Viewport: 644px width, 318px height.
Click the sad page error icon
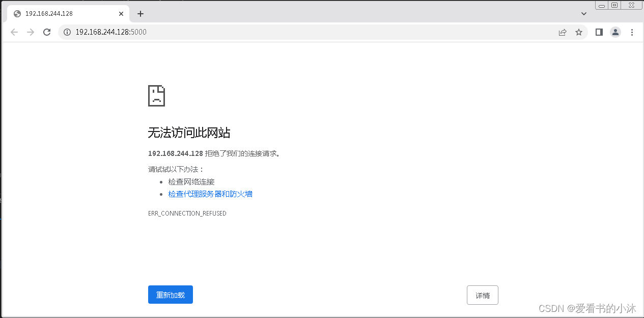tap(156, 95)
